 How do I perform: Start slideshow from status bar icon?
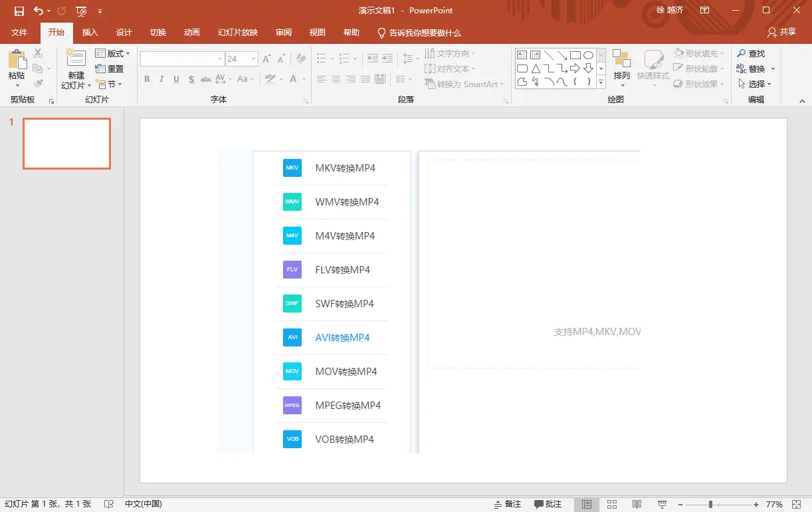pos(662,505)
